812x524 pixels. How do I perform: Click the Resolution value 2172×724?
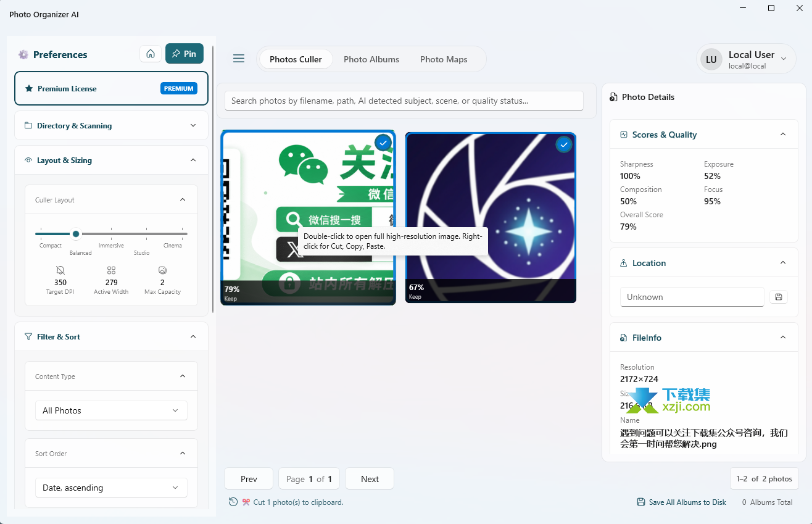[x=639, y=379]
